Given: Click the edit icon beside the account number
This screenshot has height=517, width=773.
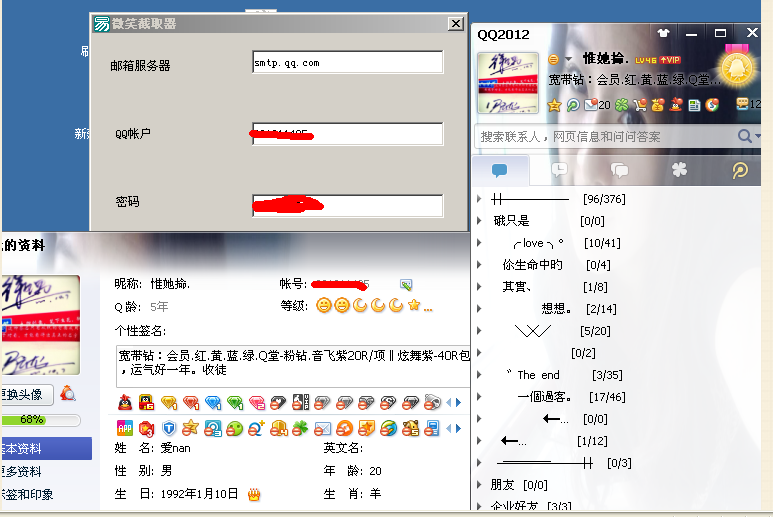Looking at the screenshot, I should (x=406, y=284).
